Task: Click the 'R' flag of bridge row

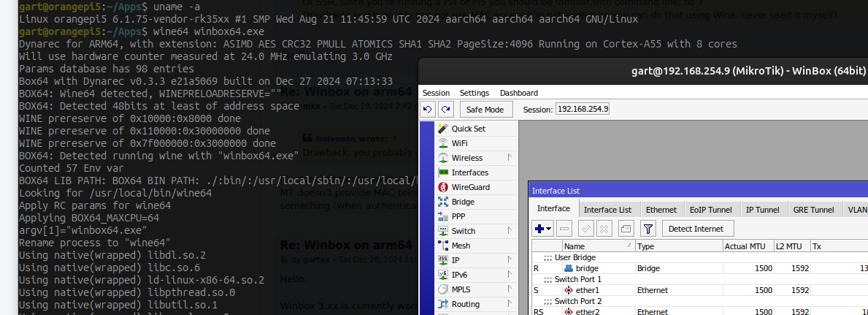Action: click(x=536, y=268)
